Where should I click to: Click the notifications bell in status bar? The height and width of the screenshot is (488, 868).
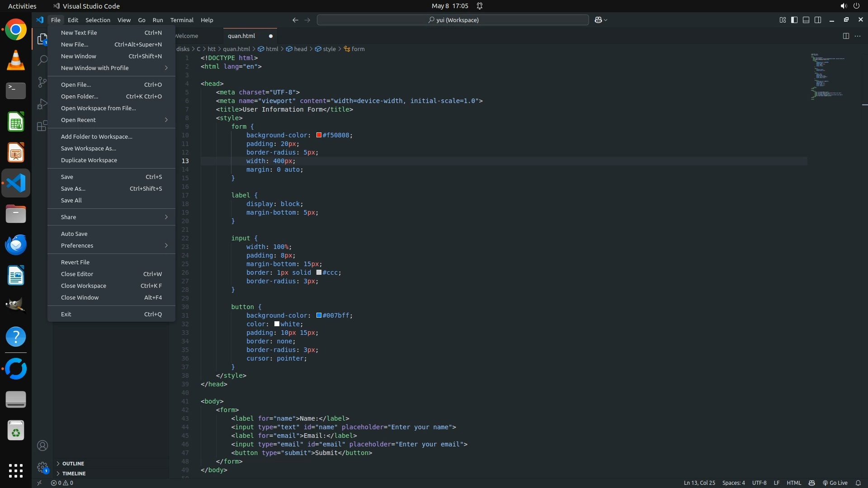point(858,483)
